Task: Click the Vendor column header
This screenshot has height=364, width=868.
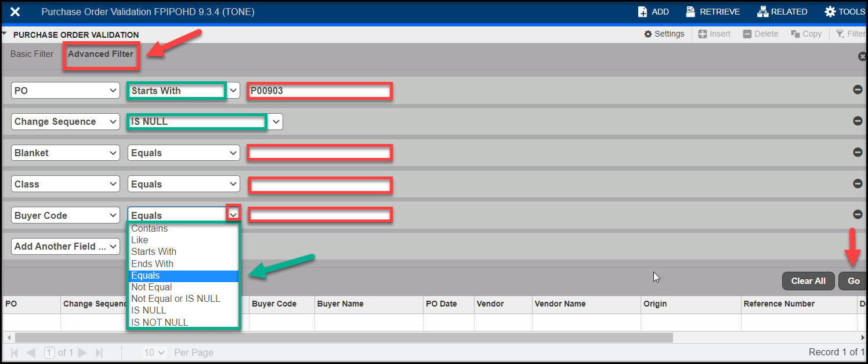Action: point(503,304)
